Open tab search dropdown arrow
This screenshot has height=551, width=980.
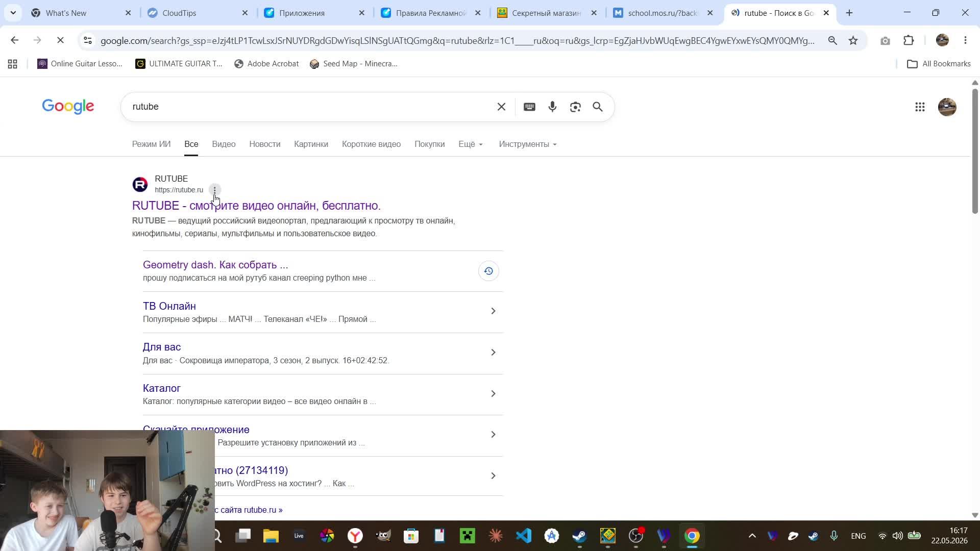pos(13,13)
